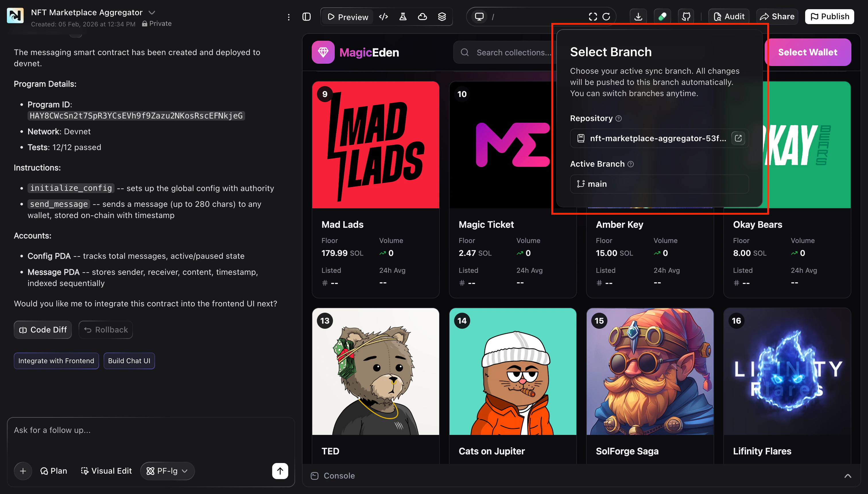Expand the project name dropdown
868x494 pixels.
click(x=152, y=13)
